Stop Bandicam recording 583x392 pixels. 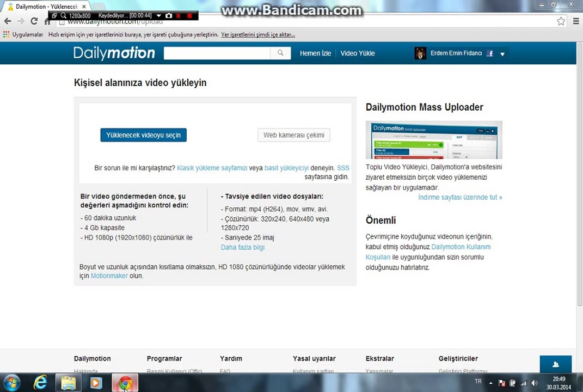(x=189, y=16)
